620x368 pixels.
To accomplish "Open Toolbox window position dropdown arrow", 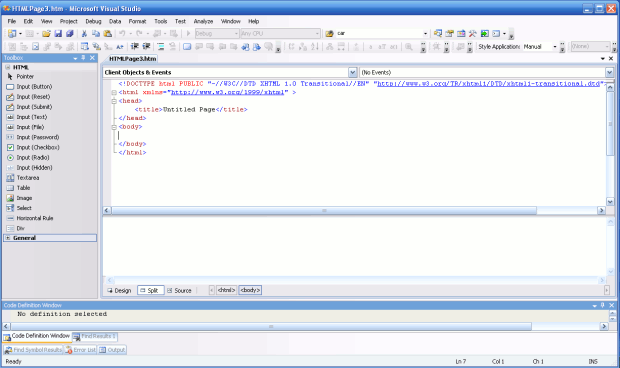I will [x=75, y=58].
